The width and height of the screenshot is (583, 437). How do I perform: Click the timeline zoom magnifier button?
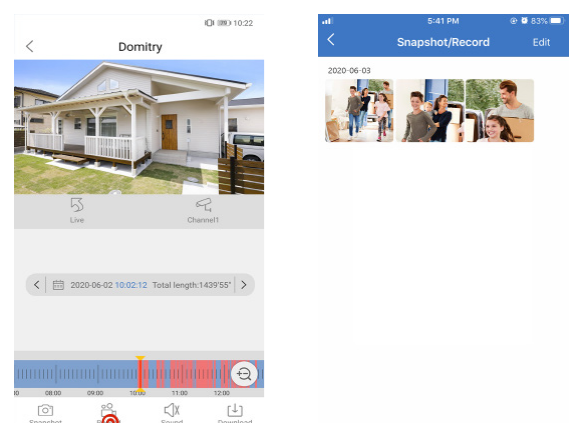pos(244,374)
